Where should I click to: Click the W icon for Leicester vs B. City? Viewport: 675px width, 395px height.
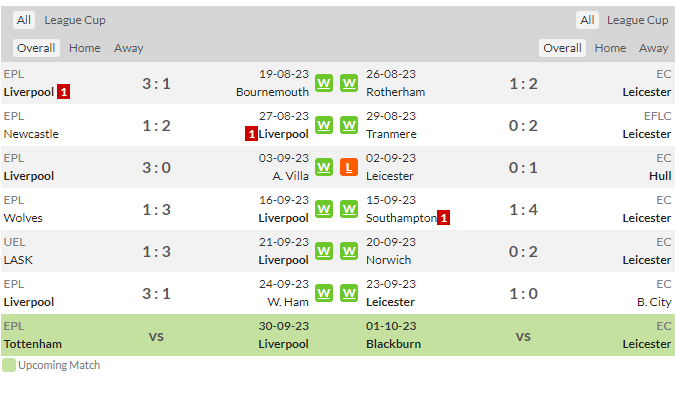tap(349, 293)
